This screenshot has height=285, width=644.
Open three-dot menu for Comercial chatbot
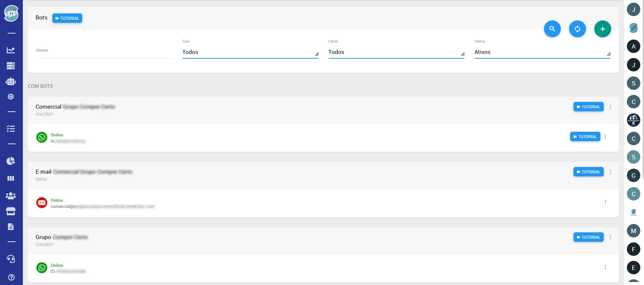click(610, 107)
